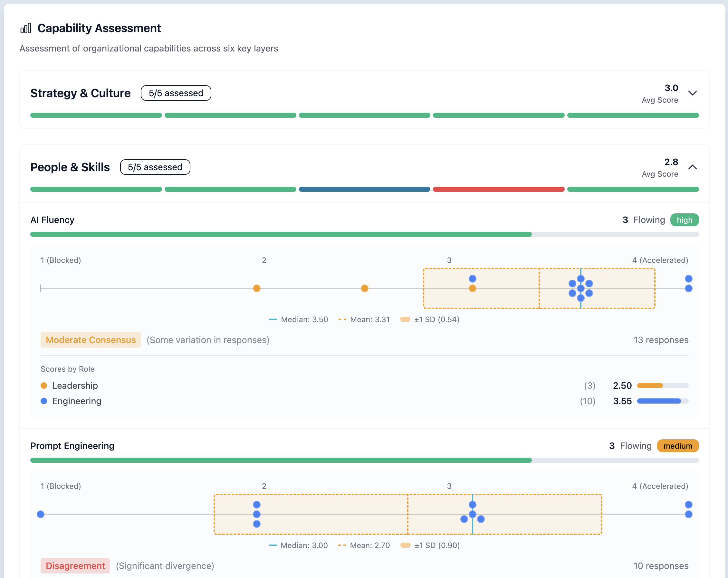Collapse the People & Skills section
728x578 pixels.
coord(692,167)
